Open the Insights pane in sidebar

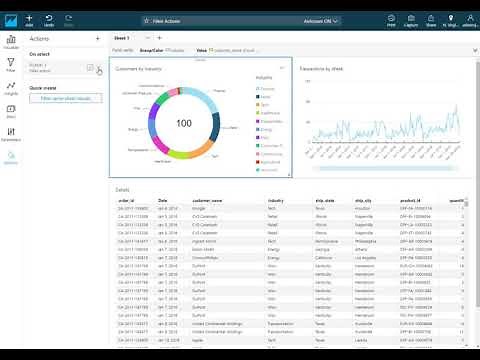click(11, 88)
